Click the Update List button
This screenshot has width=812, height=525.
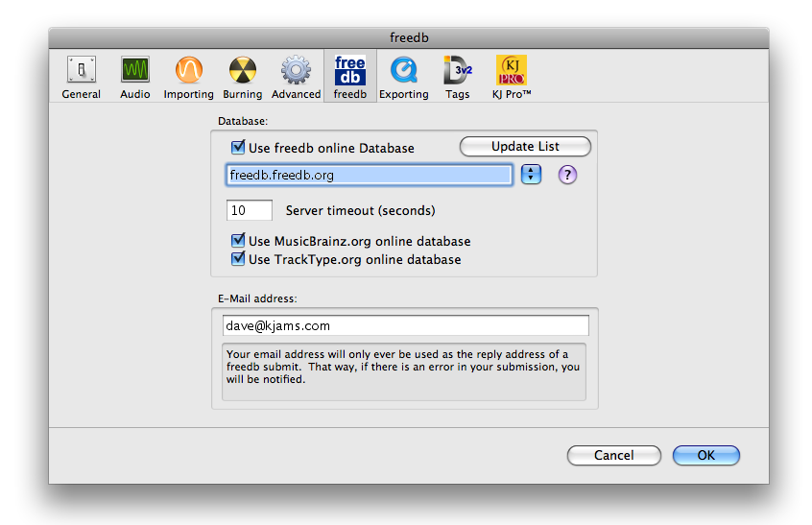point(525,147)
